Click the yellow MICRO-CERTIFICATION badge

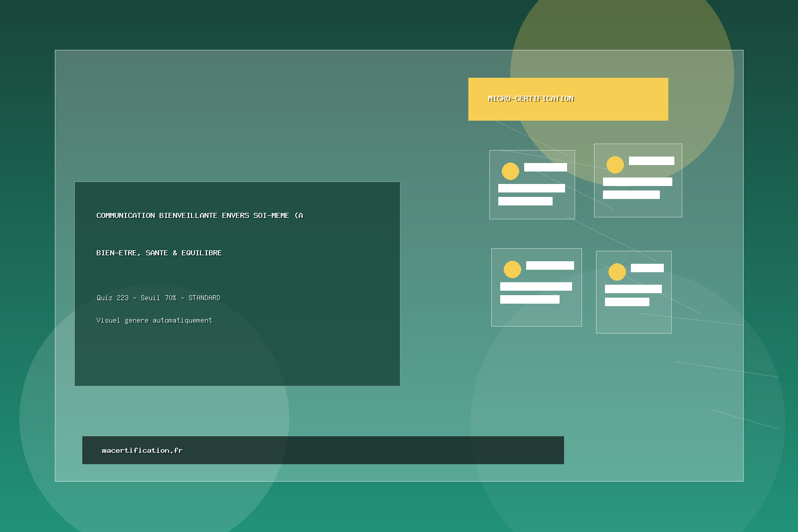click(568, 99)
